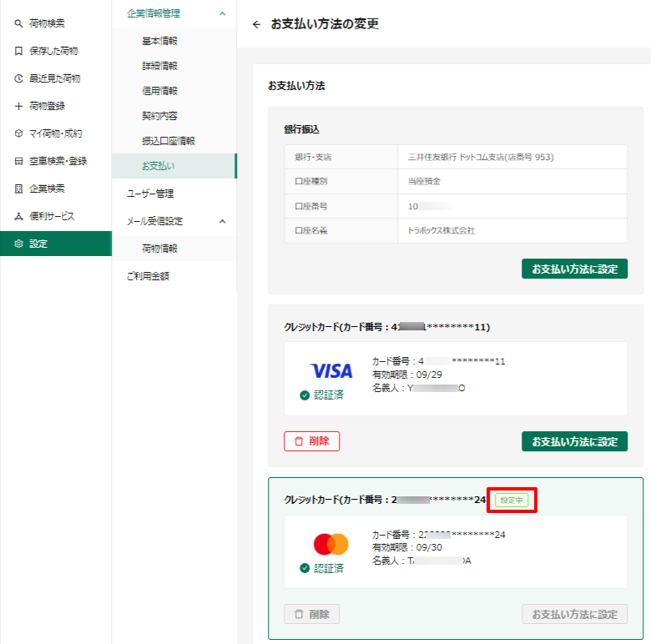651x644 pixels.
Task: Click 有効期限 : 09/30 text
Action: tap(407, 547)
